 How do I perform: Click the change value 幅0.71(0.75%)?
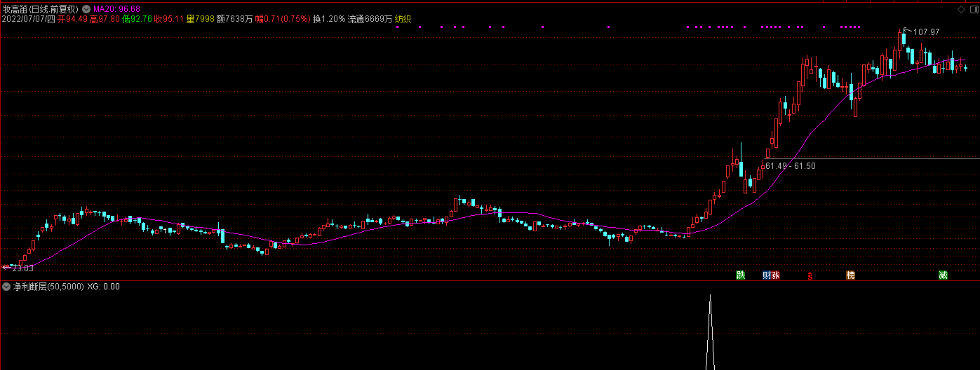[283, 19]
